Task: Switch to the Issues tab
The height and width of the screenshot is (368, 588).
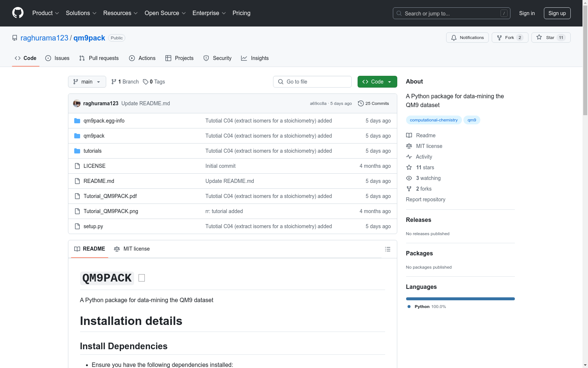Action: [57, 58]
